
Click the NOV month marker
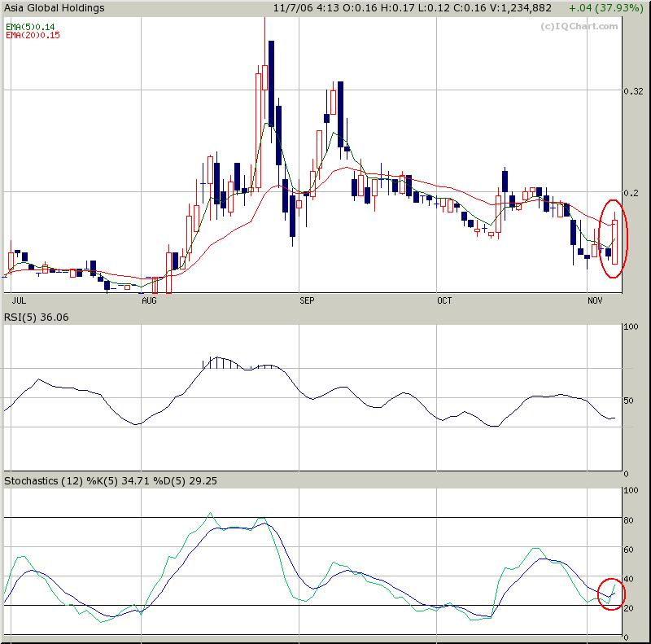(596, 301)
